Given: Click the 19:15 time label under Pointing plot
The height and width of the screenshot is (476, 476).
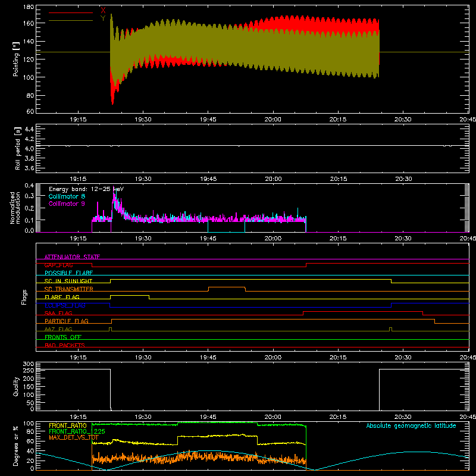Looking at the screenshot, I should (x=78, y=120).
